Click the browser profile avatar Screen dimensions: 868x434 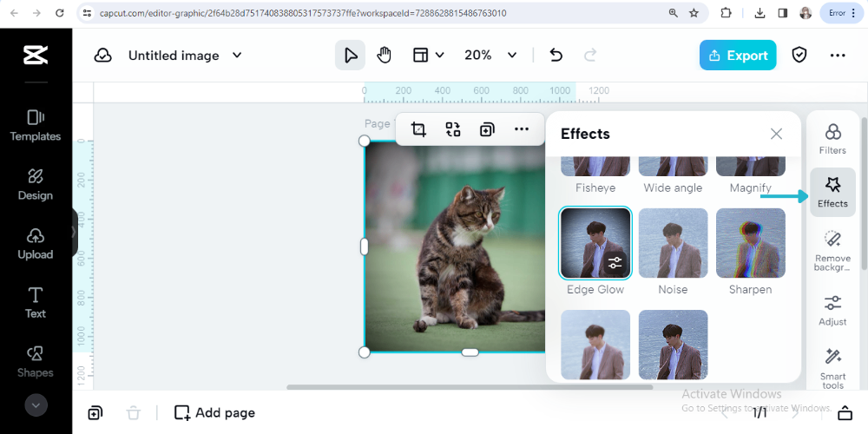click(806, 13)
